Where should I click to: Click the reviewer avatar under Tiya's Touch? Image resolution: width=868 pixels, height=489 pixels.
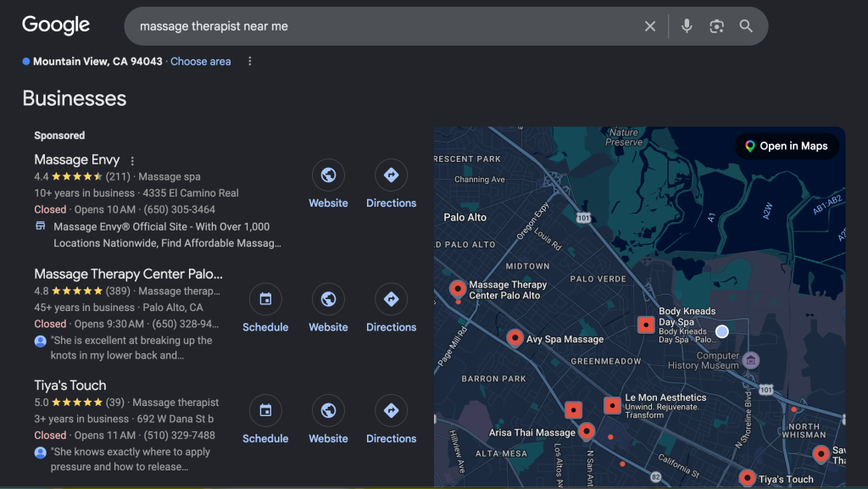[x=41, y=453]
